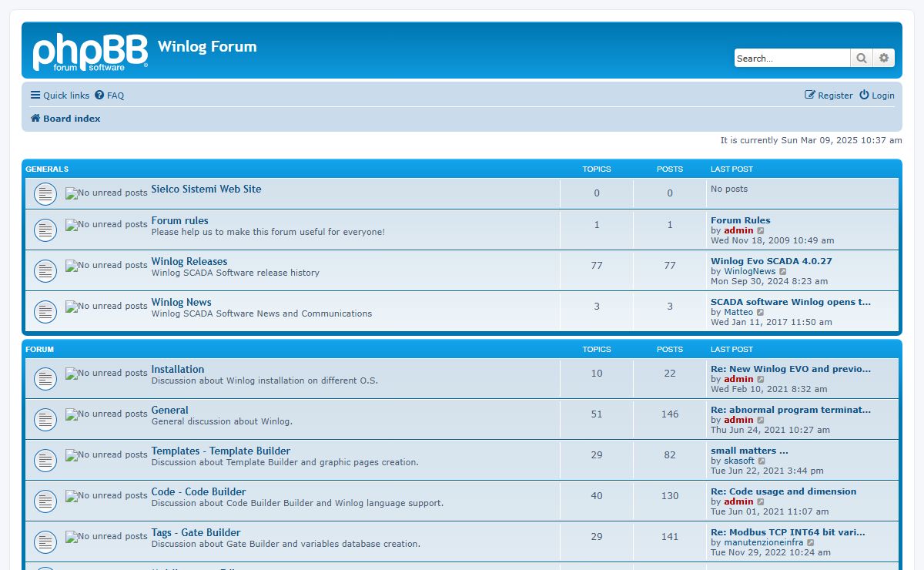Open advanced search gear icon
The height and width of the screenshot is (570, 924).
[884, 58]
